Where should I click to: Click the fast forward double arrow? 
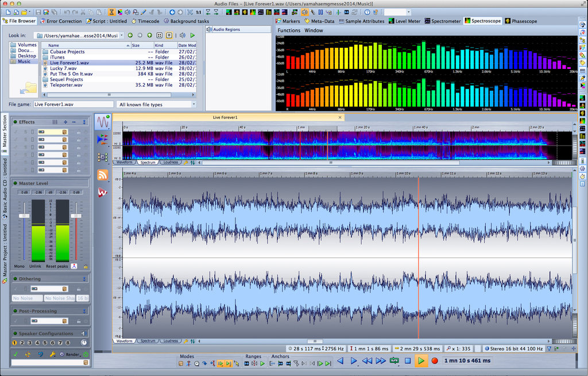pyautogui.click(x=381, y=360)
